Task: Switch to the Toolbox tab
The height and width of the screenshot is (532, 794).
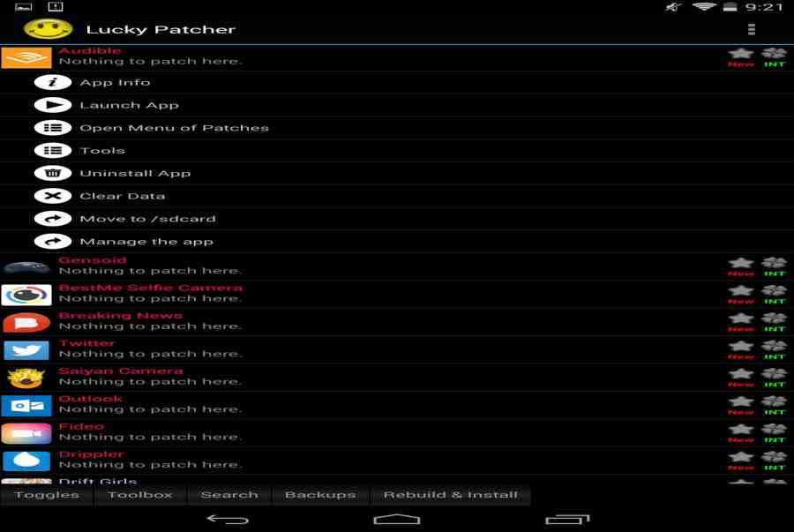Action: point(140,495)
